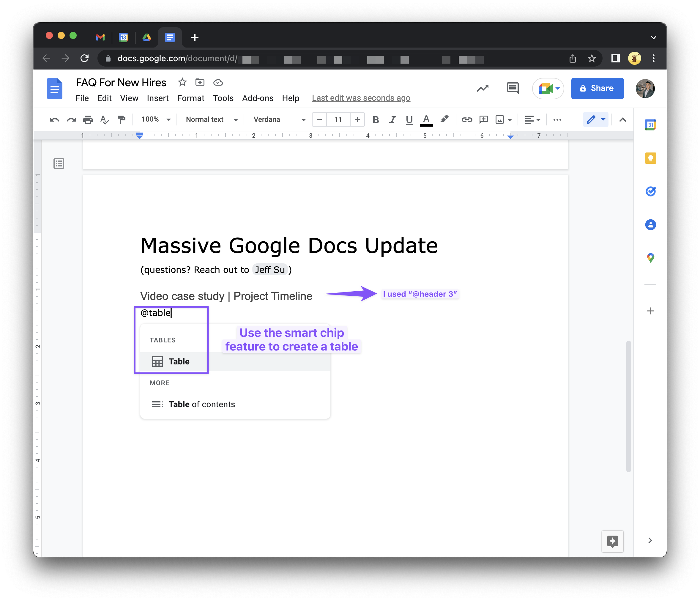Click the Insert image icon
The height and width of the screenshot is (601, 700).
500,120
